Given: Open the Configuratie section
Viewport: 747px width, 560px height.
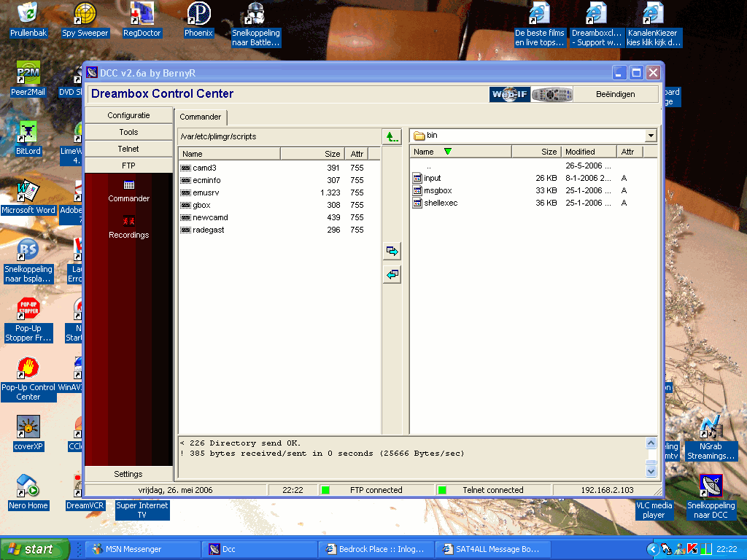Looking at the screenshot, I should point(128,115).
